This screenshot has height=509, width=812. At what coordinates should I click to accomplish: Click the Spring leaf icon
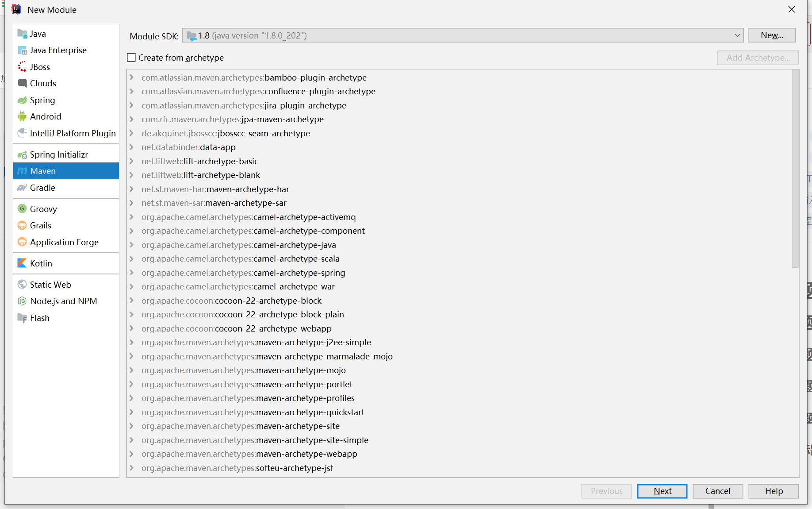[22, 100]
